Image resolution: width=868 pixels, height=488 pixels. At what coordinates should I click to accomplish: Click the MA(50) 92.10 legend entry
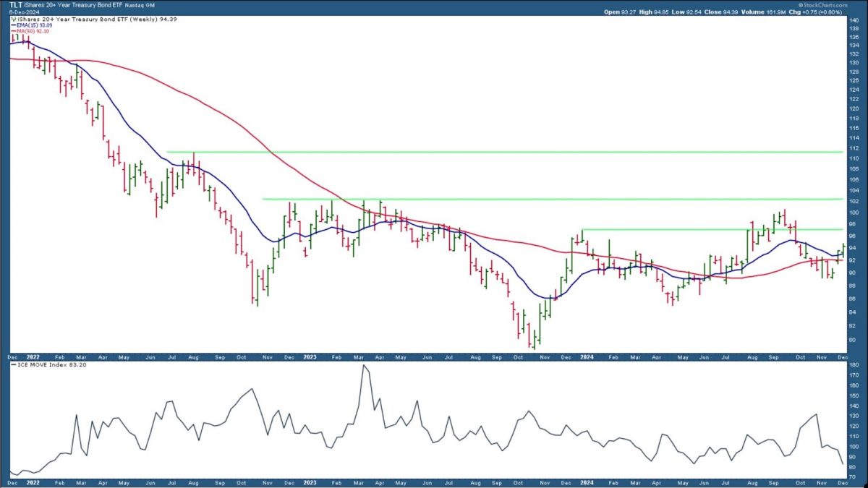(x=32, y=33)
